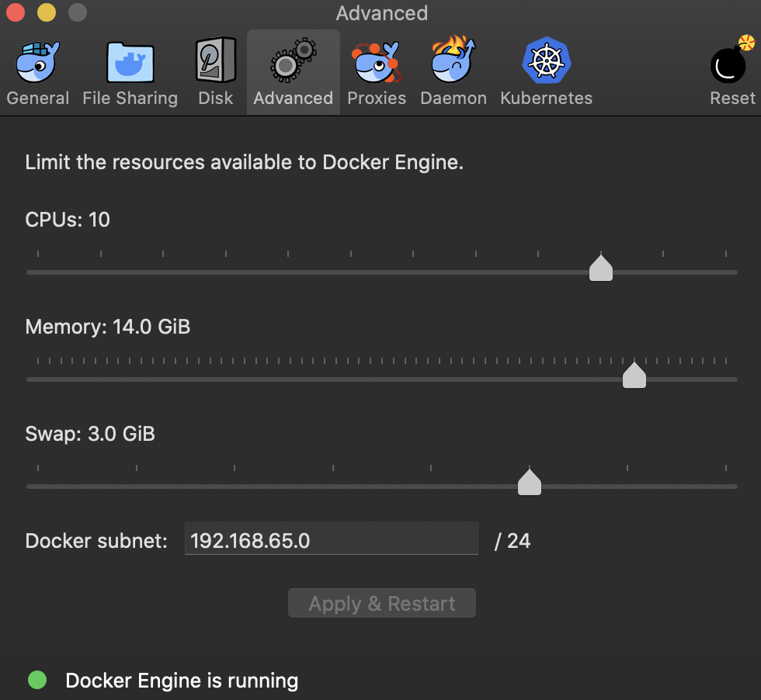Viewport: 761px width, 700px height.
Task: Select the Disk drive icon
Action: pos(215,62)
